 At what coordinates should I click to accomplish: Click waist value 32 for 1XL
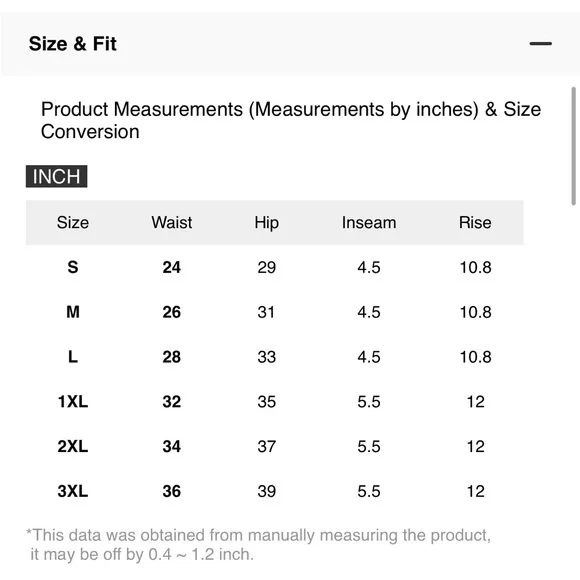pyautogui.click(x=172, y=402)
